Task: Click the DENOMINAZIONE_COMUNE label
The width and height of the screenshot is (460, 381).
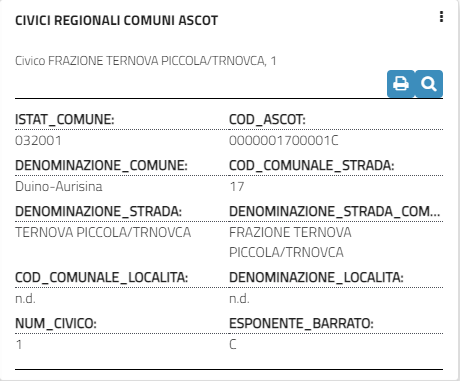Action: 101,166
